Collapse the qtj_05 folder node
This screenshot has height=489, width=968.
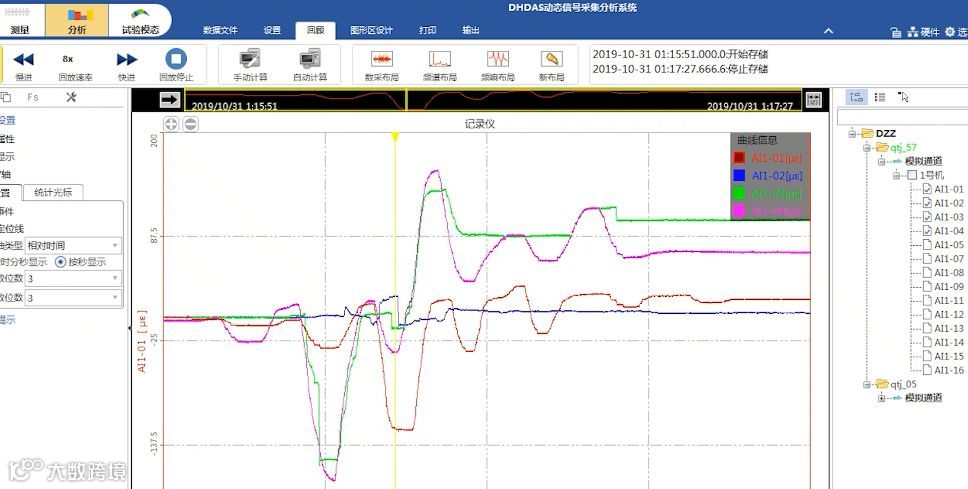pyautogui.click(x=867, y=384)
